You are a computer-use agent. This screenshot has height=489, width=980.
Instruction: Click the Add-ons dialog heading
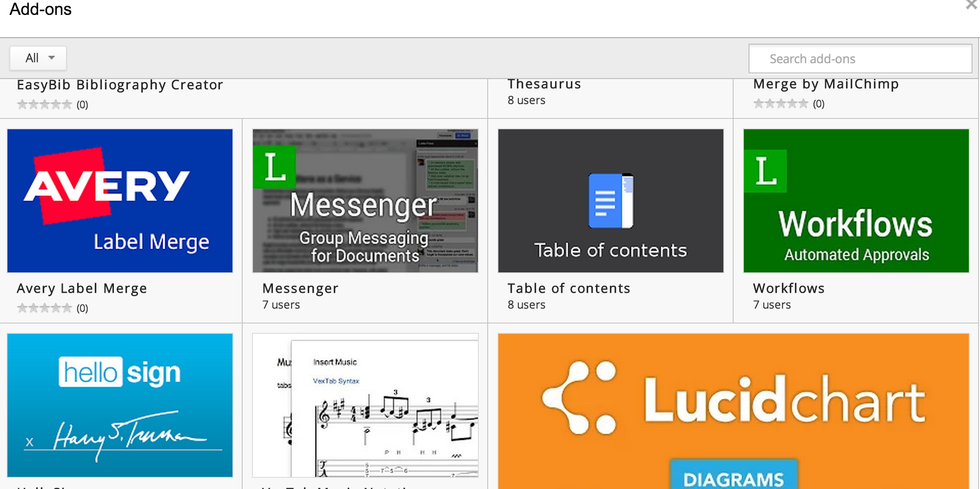pyautogui.click(x=40, y=9)
